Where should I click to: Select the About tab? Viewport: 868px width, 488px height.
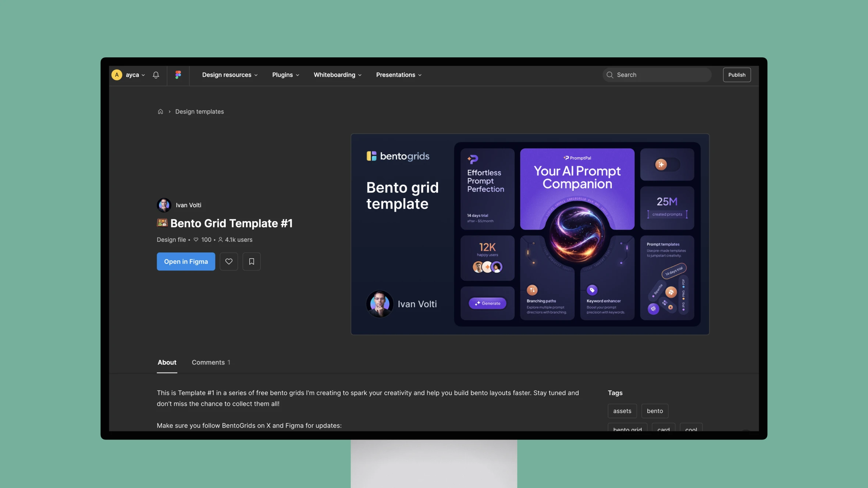tap(166, 362)
